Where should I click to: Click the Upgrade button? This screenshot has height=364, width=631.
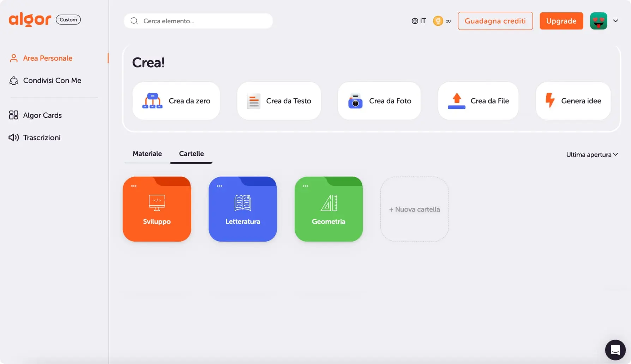pyautogui.click(x=561, y=21)
